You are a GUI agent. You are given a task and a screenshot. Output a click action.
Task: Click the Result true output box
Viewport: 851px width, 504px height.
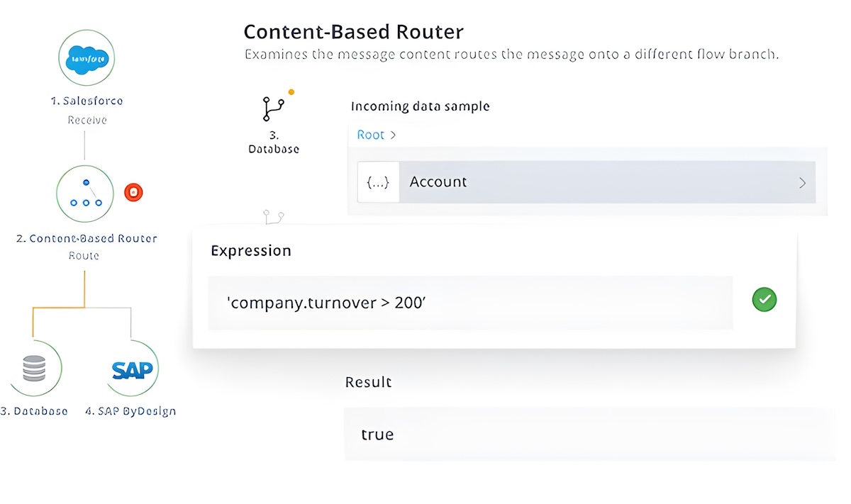[590, 434]
